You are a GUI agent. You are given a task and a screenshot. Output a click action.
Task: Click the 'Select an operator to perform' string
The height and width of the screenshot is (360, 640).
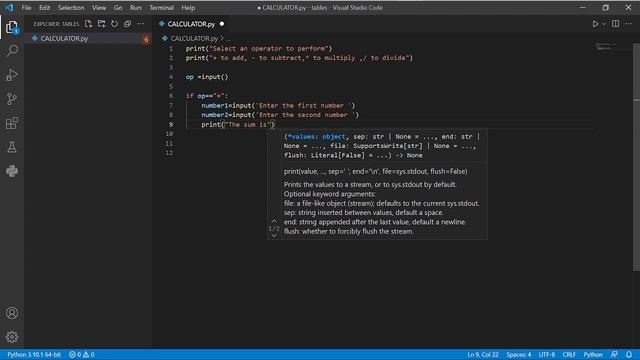(x=269, y=48)
